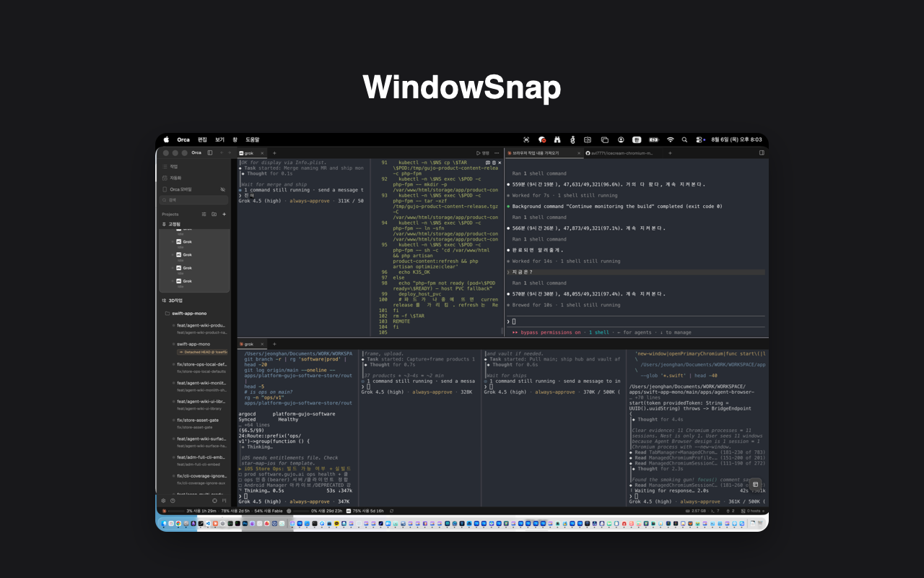Open the Projects filter options icon

tap(204, 214)
